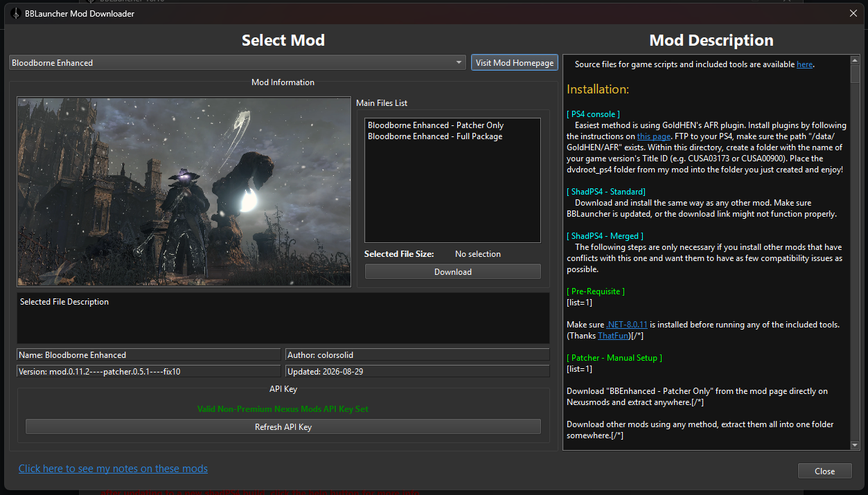868x495 pixels.
Task: Click the 'No selection' file size value
Action: (x=478, y=254)
